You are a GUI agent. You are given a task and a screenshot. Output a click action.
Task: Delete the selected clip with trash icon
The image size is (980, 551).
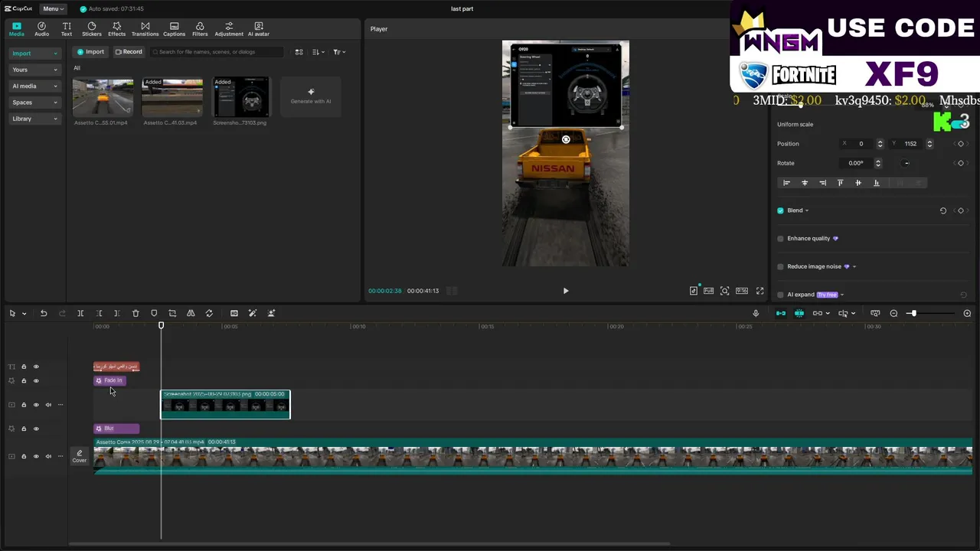click(x=136, y=313)
